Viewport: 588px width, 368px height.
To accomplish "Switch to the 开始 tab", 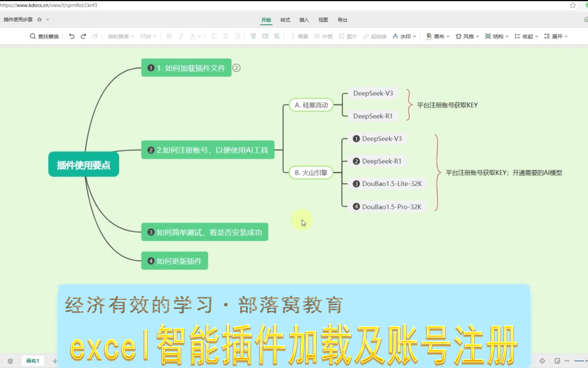I will click(266, 20).
